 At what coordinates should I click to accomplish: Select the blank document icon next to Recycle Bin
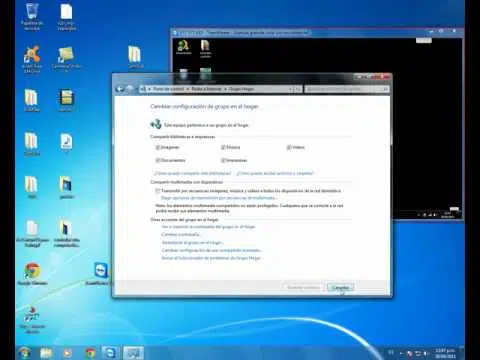tap(66, 16)
